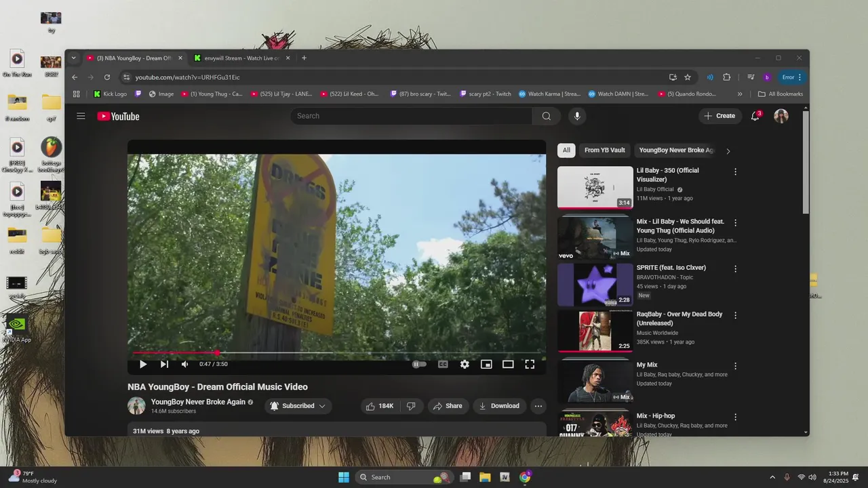The image size is (868, 488).
Task: Switch to the miniplayer
Action: [486, 364]
